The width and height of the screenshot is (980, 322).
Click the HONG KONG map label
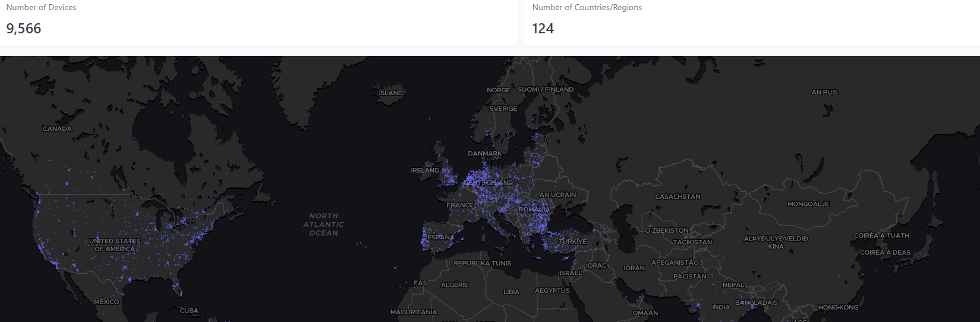pos(838,307)
